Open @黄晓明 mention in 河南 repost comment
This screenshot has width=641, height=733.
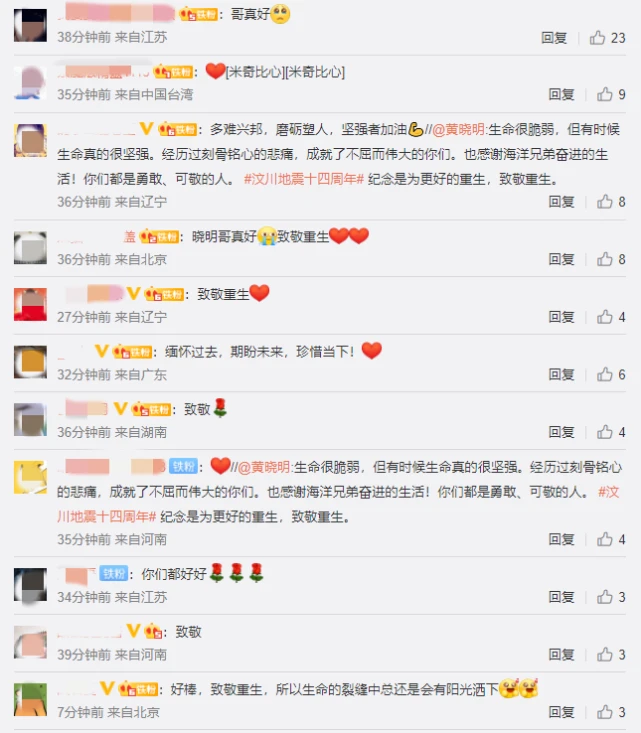[265, 467]
